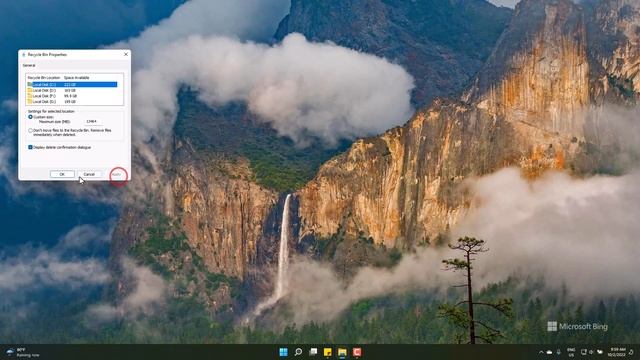Image resolution: width=640 pixels, height=360 pixels.
Task: Open Sticky Notes from taskbar
Action: [x=327, y=352]
